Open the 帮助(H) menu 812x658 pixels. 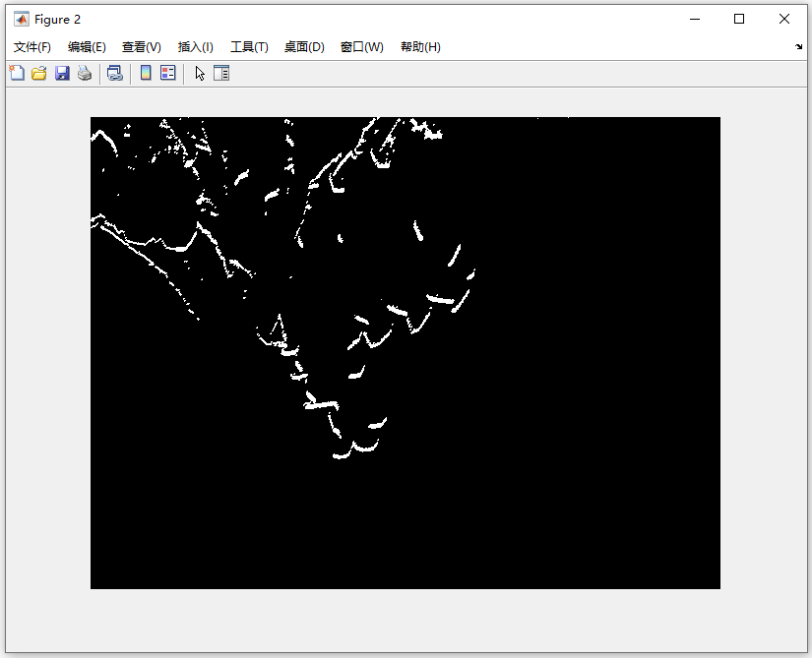pos(420,47)
